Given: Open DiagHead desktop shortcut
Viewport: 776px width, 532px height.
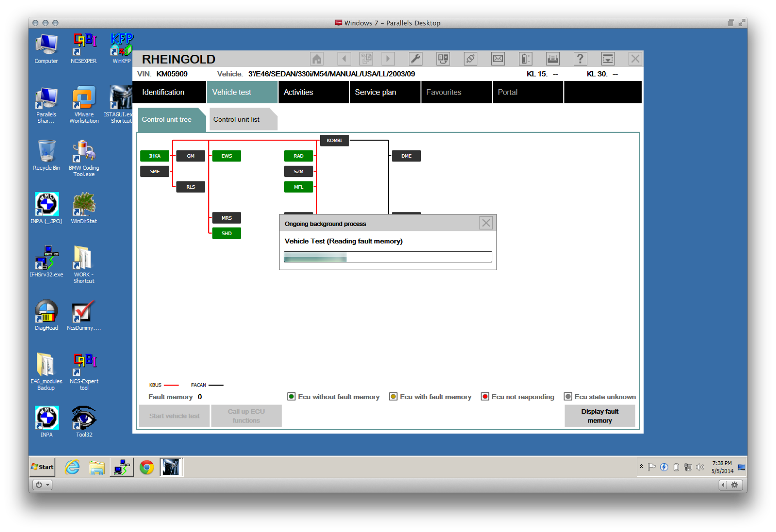Looking at the screenshot, I should (x=47, y=315).
